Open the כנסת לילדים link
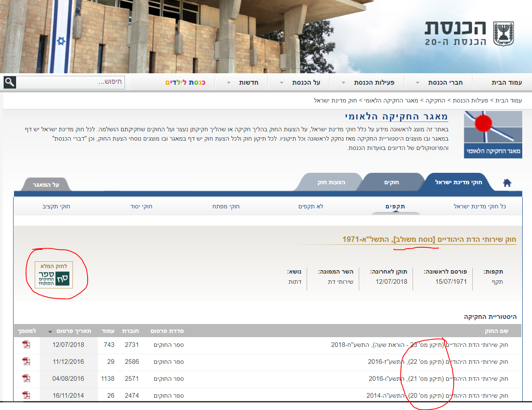This screenshot has width=532, height=410. 185,82
